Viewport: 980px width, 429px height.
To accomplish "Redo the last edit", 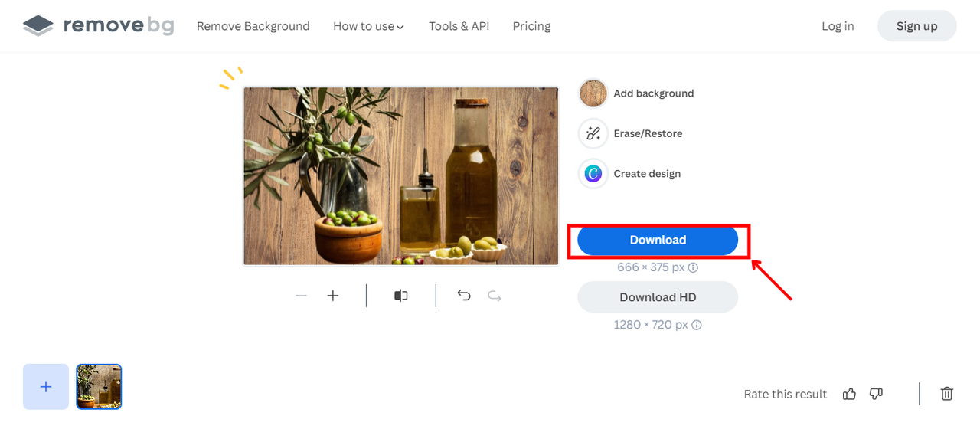I will [x=495, y=296].
